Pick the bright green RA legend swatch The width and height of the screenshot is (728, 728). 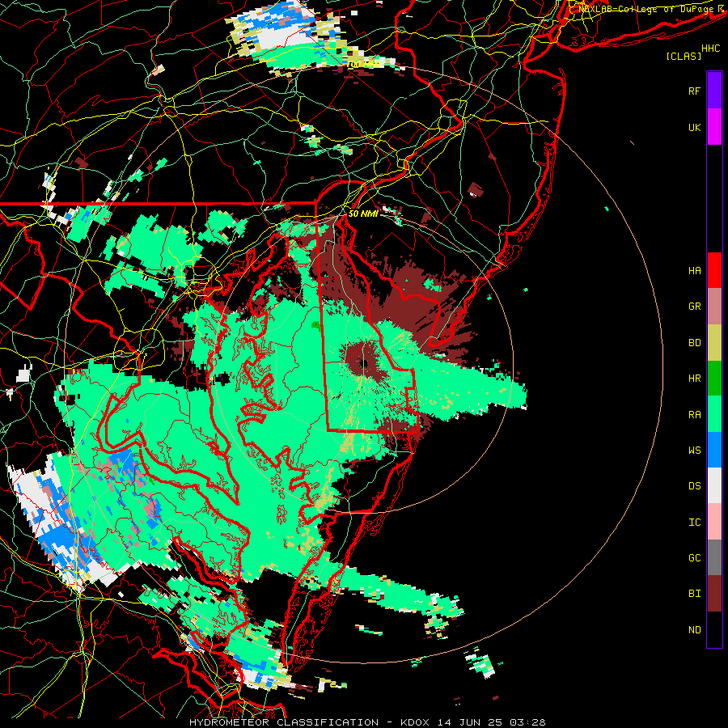click(x=714, y=414)
